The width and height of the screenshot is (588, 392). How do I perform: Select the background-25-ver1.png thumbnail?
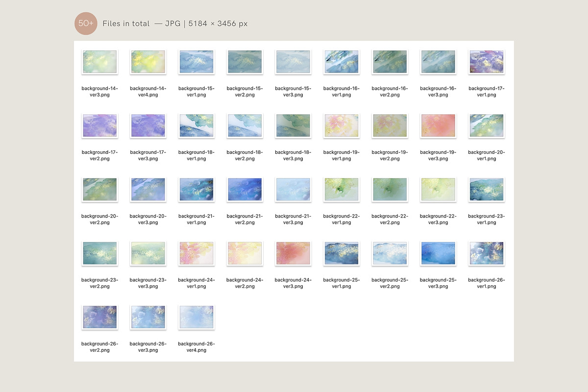tap(342, 253)
